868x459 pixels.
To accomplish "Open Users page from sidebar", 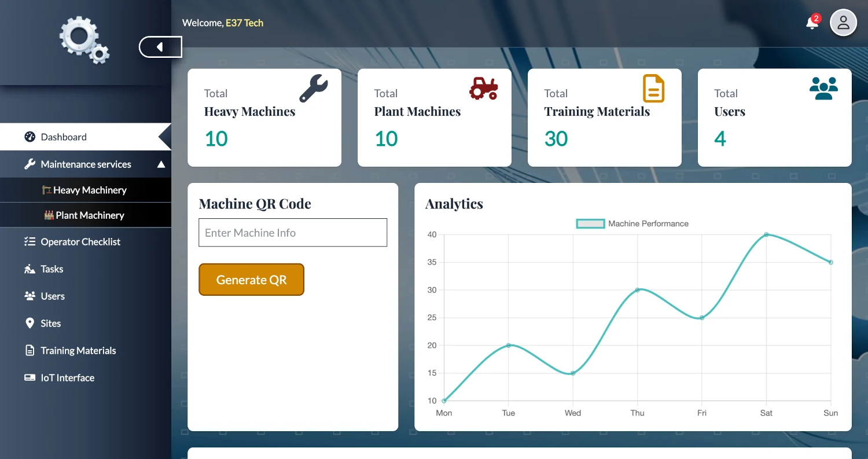I will (x=86, y=296).
